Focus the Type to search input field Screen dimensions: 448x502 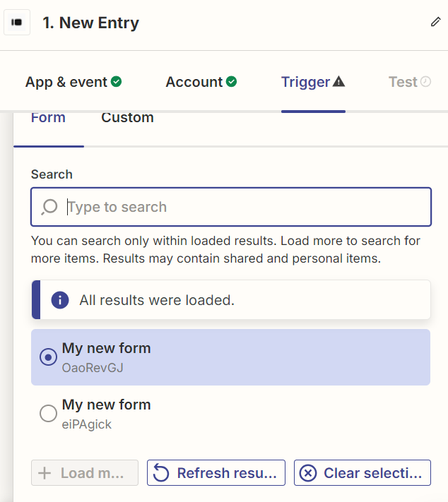231,207
